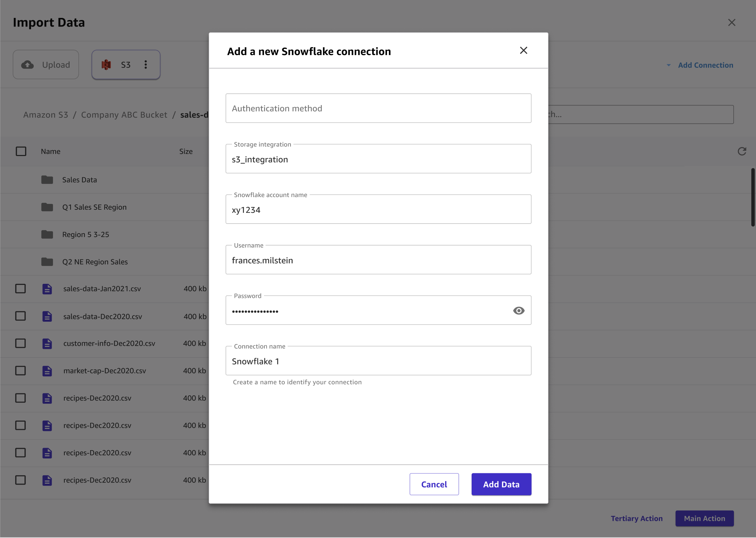Click the Import Data close button
Screen dimensions: 756x538
(x=732, y=22)
